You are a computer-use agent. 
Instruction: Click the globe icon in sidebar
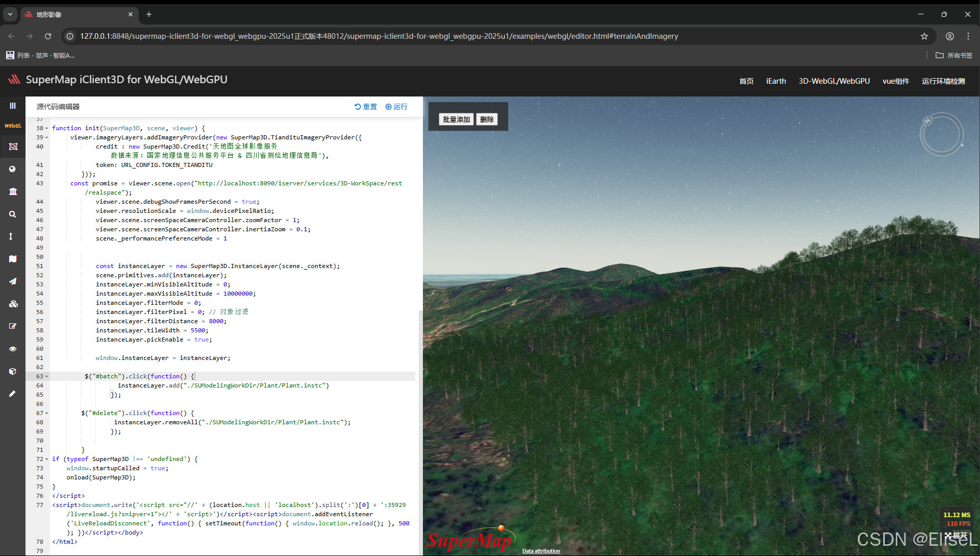(x=13, y=169)
